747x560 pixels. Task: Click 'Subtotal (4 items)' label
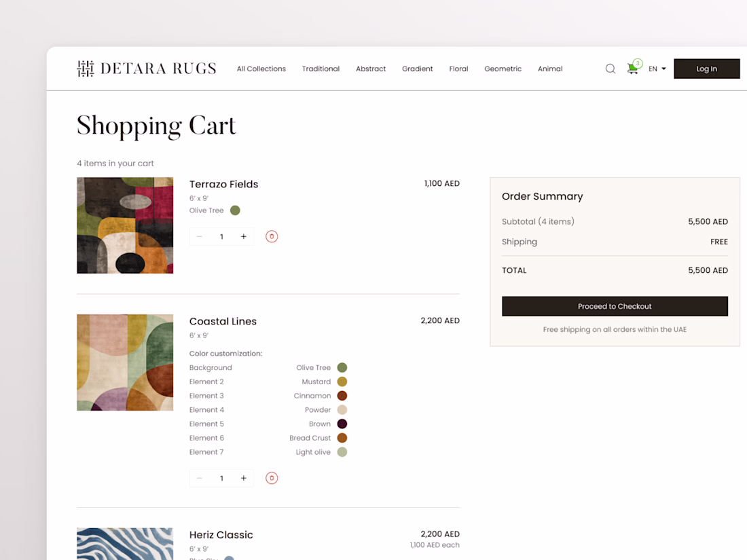tap(538, 221)
